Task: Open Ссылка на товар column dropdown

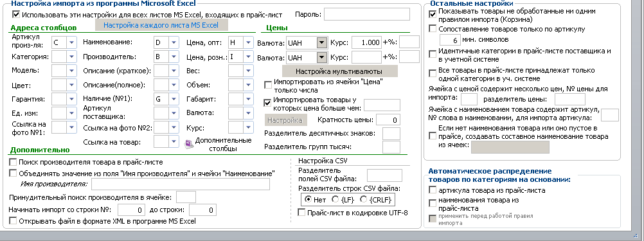Action: click(x=174, y=142)
